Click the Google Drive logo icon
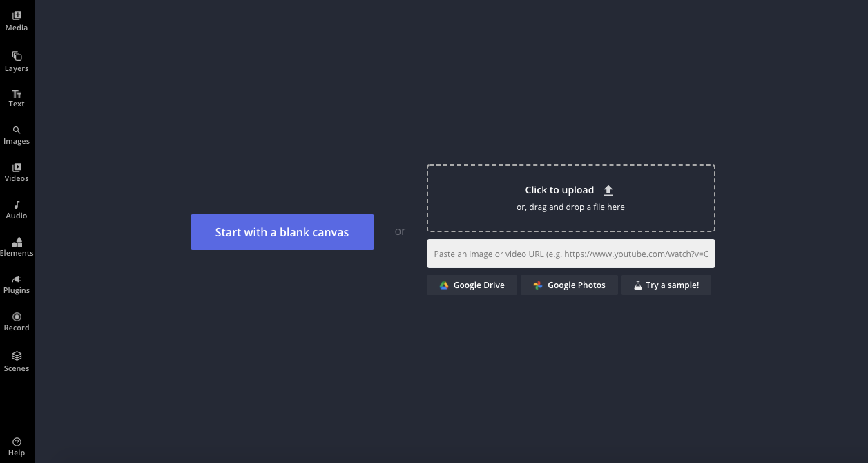This screenshot has width=868, height=463. click(444, 285)
